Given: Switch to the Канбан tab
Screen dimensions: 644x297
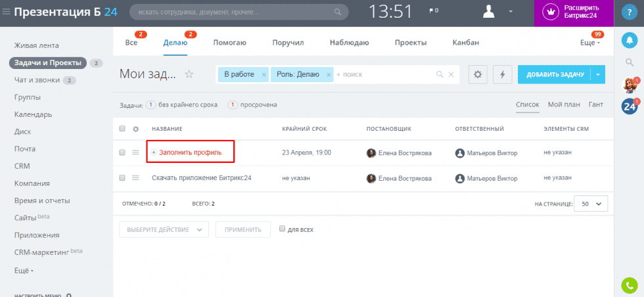Looking at the screenshot, I should coord(465,43).
